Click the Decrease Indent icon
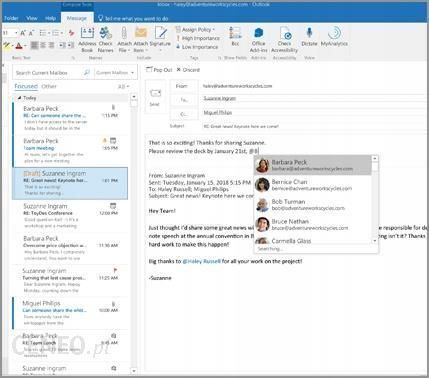Screen dimensions: 429x378 pos(62,45)
